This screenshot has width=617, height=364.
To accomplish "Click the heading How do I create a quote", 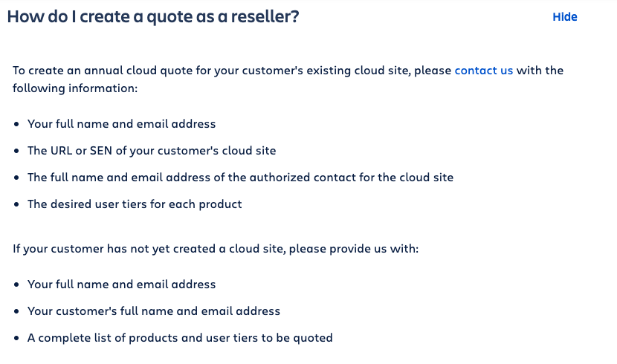I will (153, 16).
